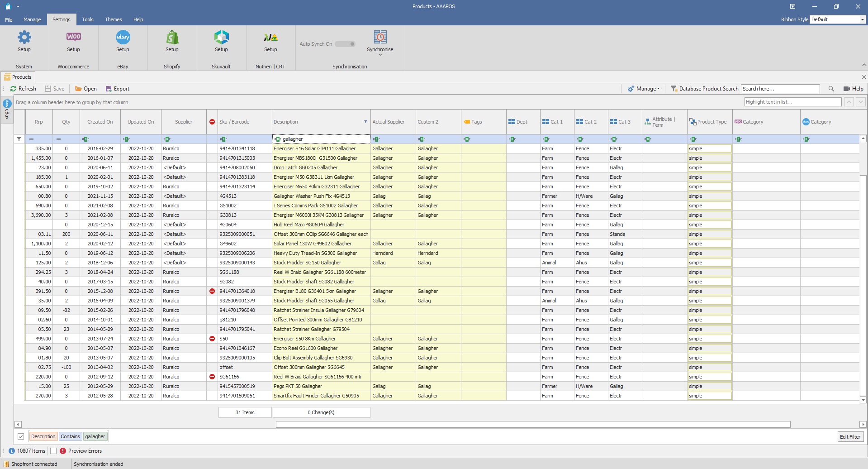The height and width of the screenshot is (469, 868).
Task: Open Shopify Setup icon
Action: [x=172, y=37]
